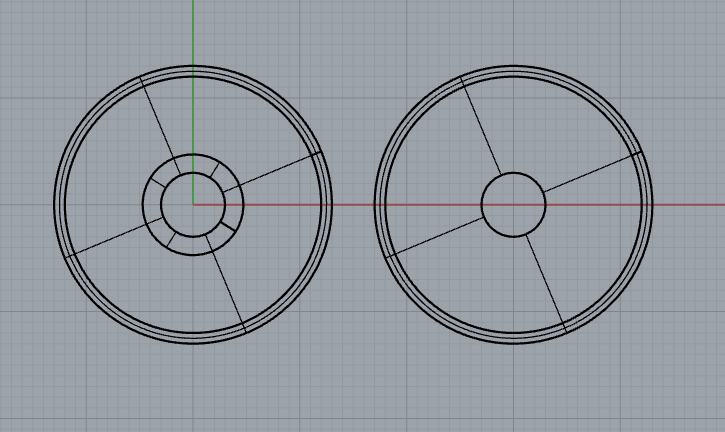
Task: Select the right wheel's upper-right spoke line
Action: point(593,171)
